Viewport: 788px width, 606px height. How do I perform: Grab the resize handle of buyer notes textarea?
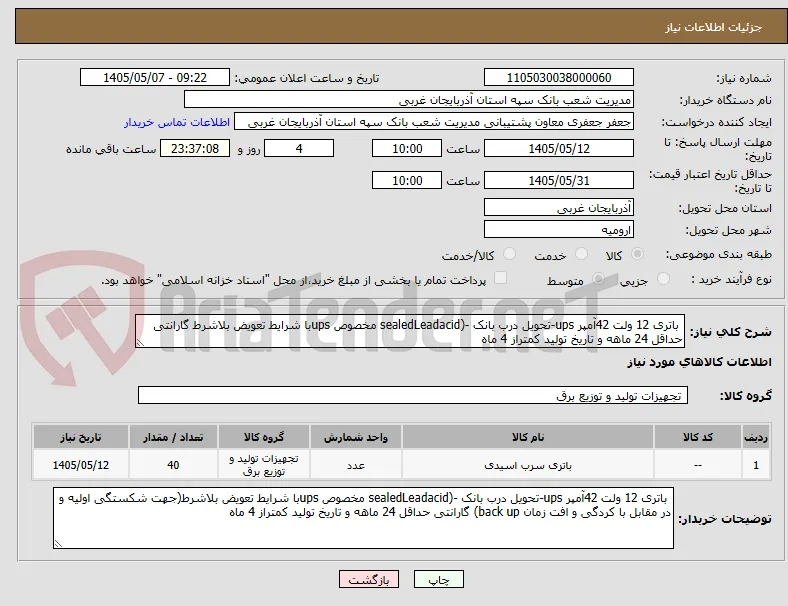[x=58, y=544]
